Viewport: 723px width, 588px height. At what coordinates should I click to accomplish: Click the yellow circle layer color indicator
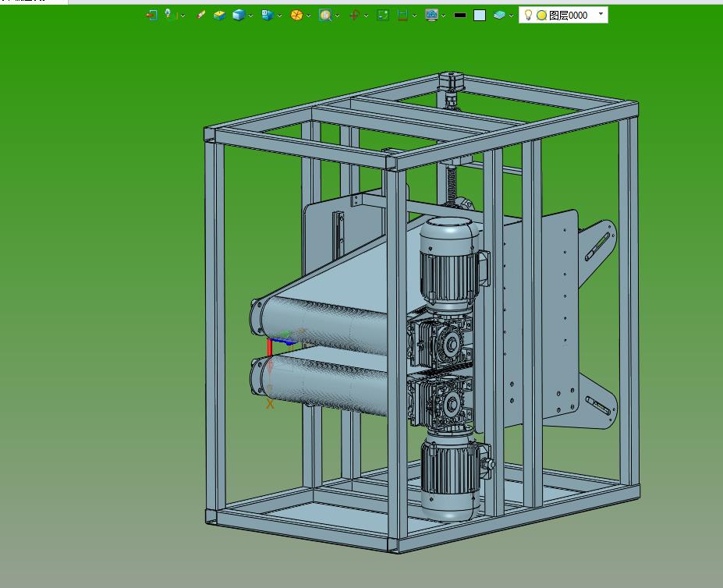click(x=542, y=16)
